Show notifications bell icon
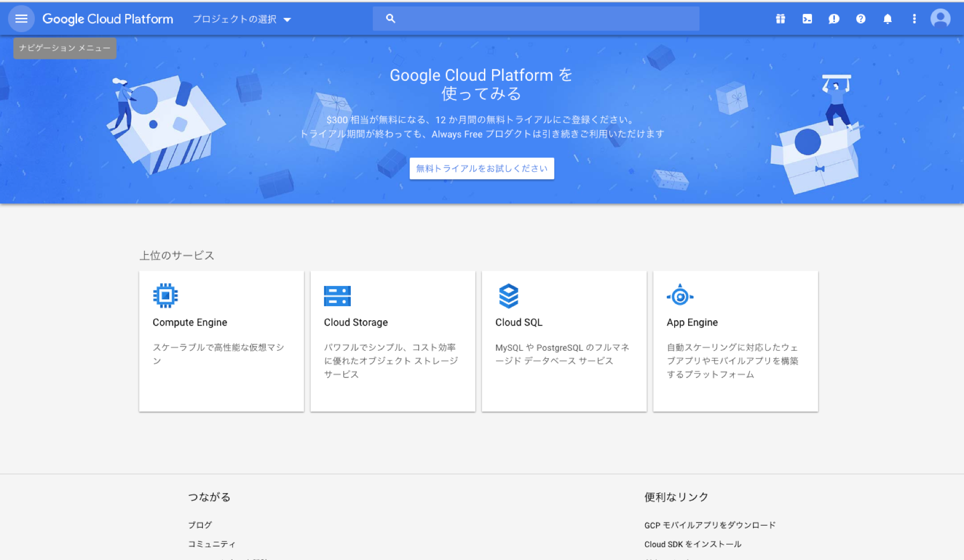 point(887,19)
